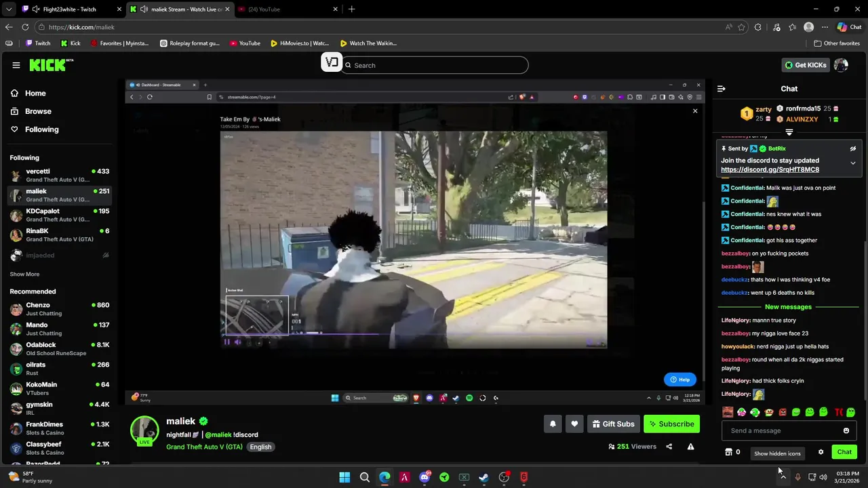
Task: Click Gift Subs button
Action: coord(613,424)
